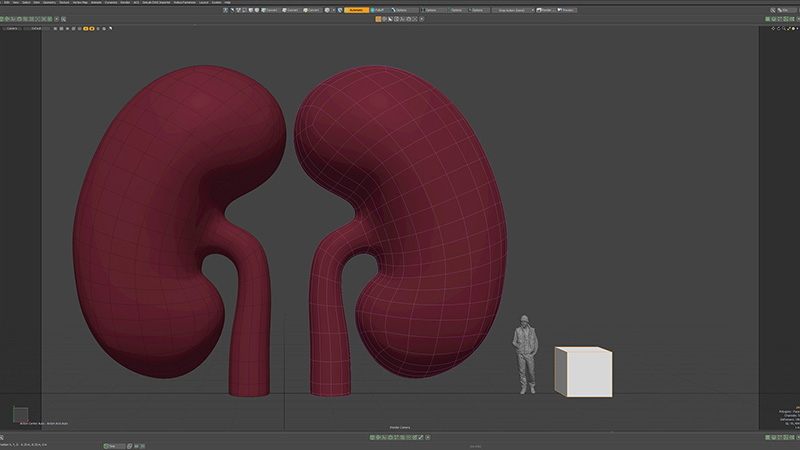This screenshot has height=450, width=800.
Task: Select the white cube in the viewport
Action: tap(584, 372)
